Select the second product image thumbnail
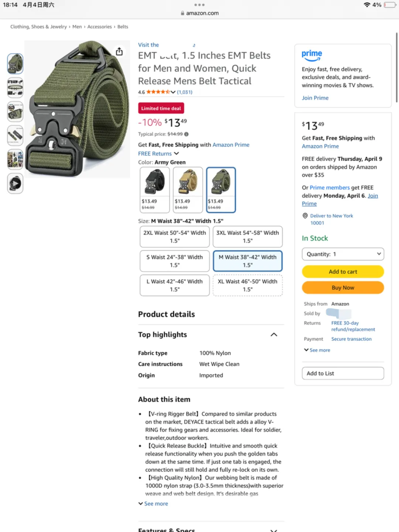The image size is (399, 532). (x=15, y=88)
